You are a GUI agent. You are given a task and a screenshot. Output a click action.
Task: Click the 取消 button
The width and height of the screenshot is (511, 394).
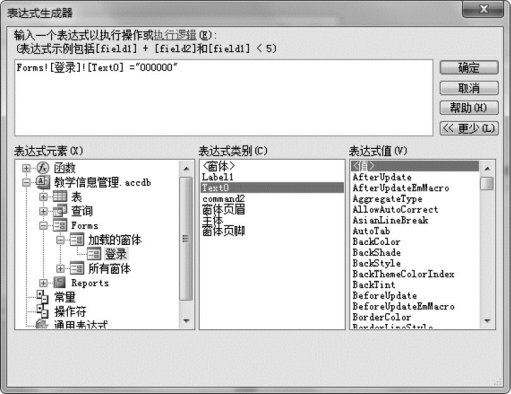469,88
